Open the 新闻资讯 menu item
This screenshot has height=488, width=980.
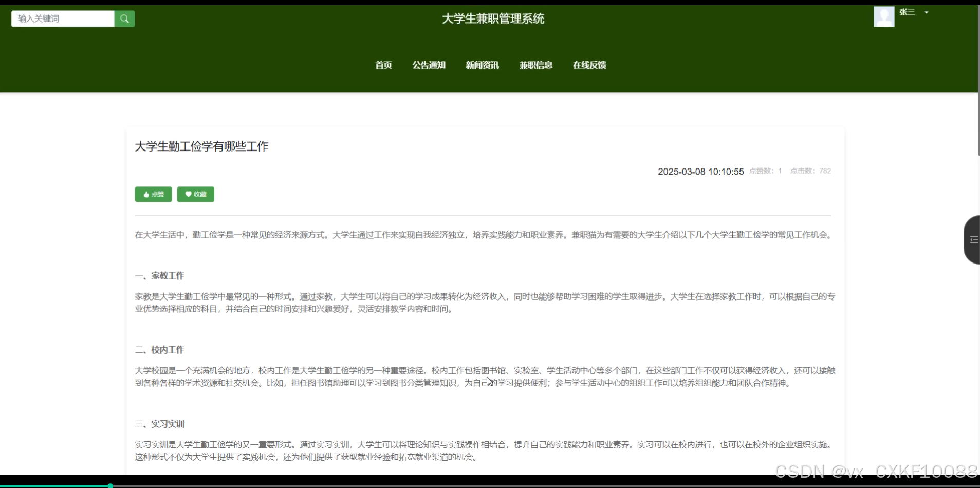(482, 65)
